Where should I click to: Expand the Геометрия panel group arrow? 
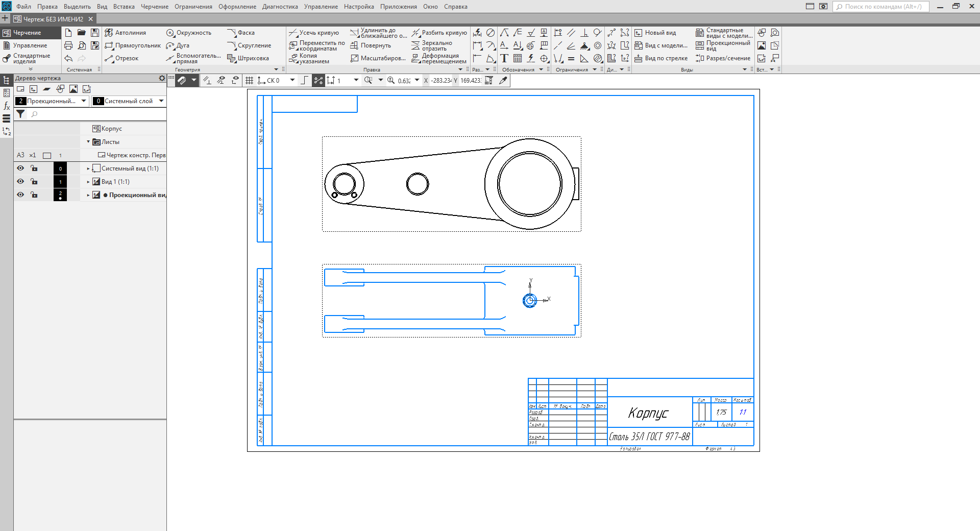pos(277,69)
